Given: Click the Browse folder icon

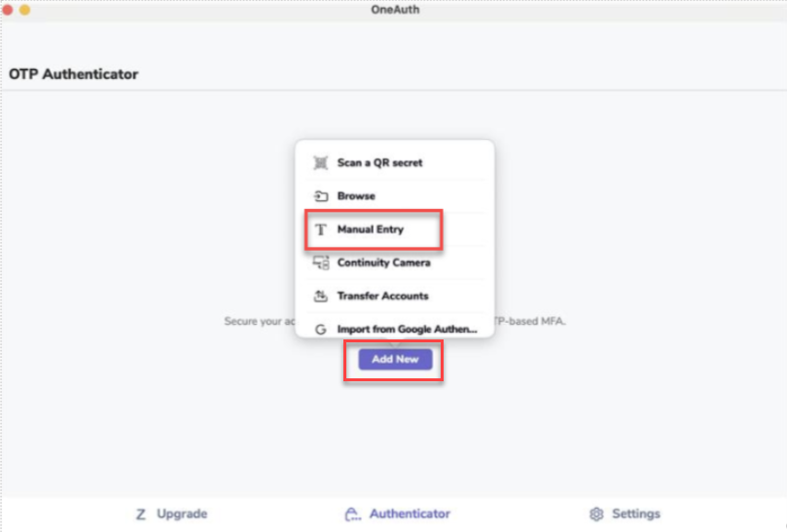Looking at the screenshot, I should tap(320, 196).
